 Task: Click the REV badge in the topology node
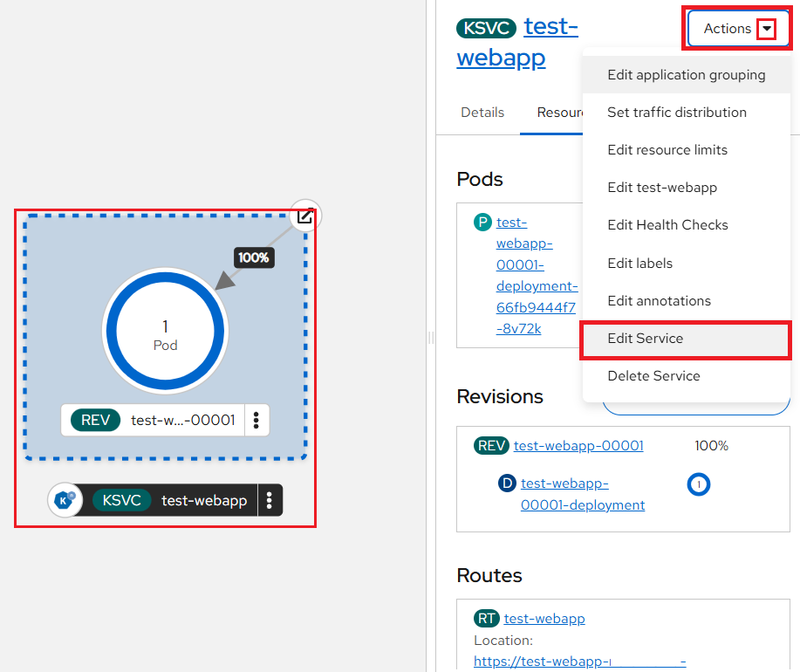[95, 420]
